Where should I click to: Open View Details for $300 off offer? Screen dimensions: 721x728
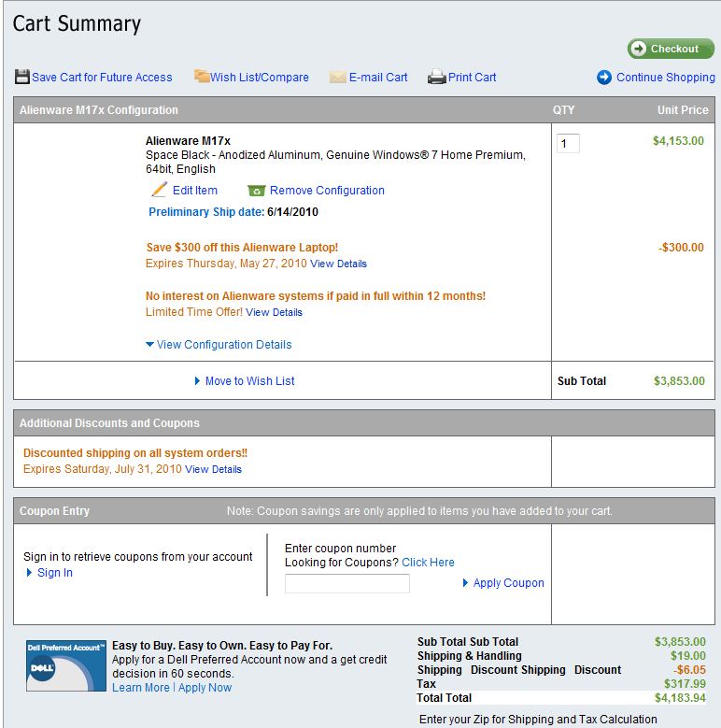click(x=338, y=264)
